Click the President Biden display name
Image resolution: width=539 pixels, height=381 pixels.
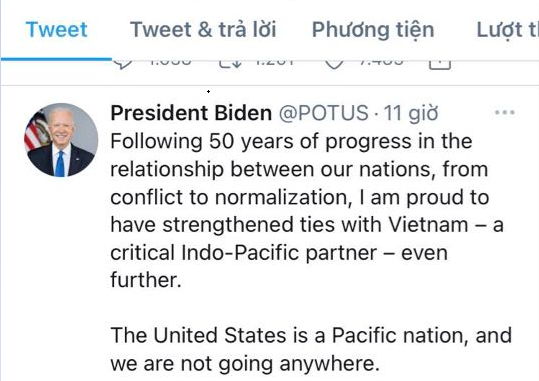[191, 113]
